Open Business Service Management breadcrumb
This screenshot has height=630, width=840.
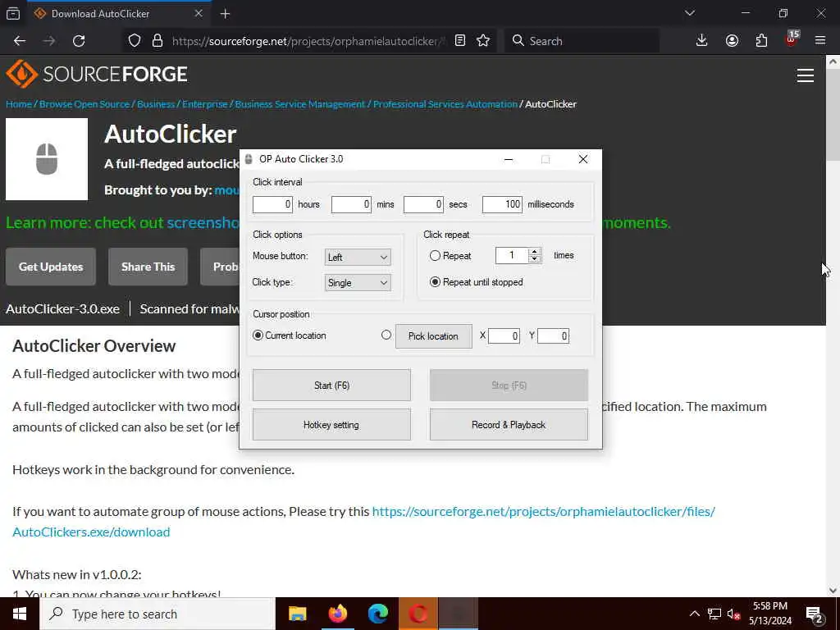[x=300, y=104]
